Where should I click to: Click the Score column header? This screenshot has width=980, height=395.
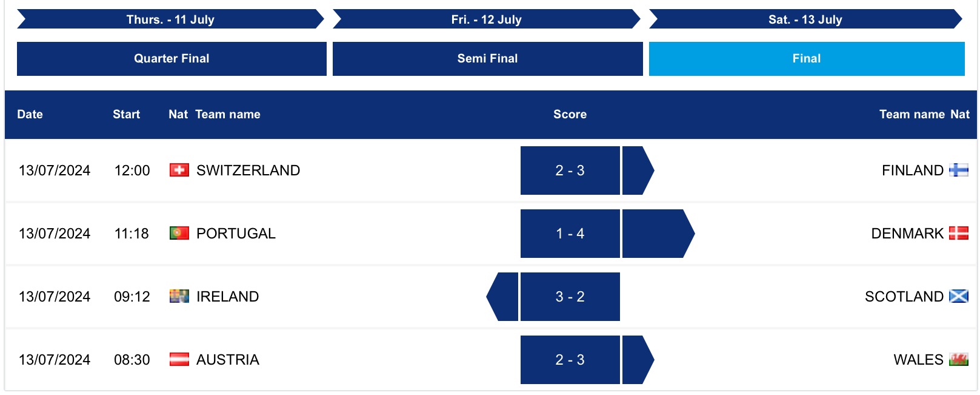tap(570, 115)
